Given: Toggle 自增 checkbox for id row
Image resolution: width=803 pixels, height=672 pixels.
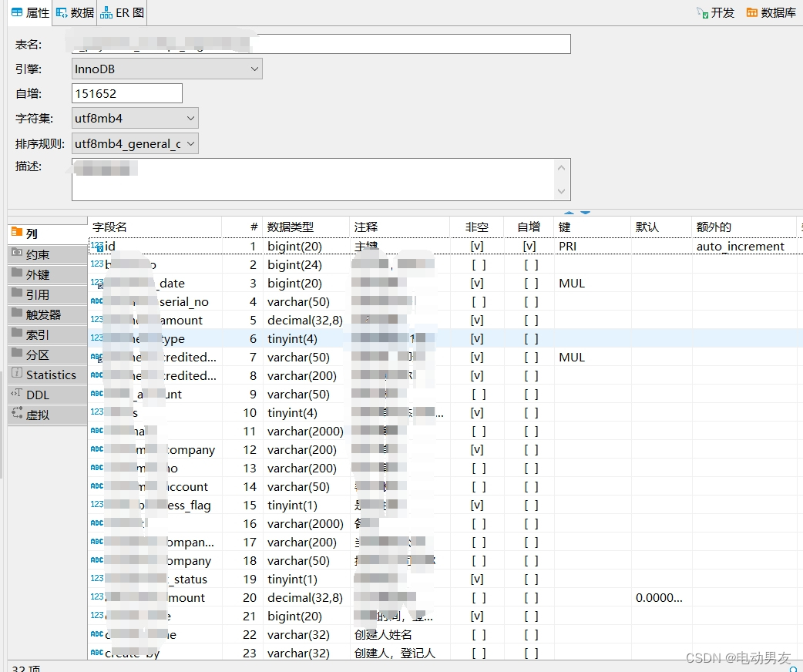Looking at the screenshot, I should 529,247.
